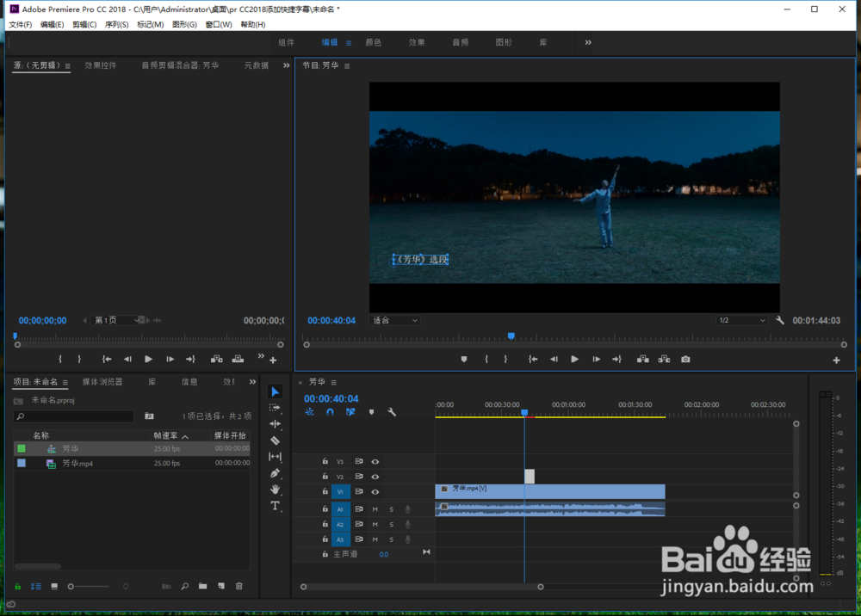Toggle V3 track output eye
The image size is (861, 616).
375,462
